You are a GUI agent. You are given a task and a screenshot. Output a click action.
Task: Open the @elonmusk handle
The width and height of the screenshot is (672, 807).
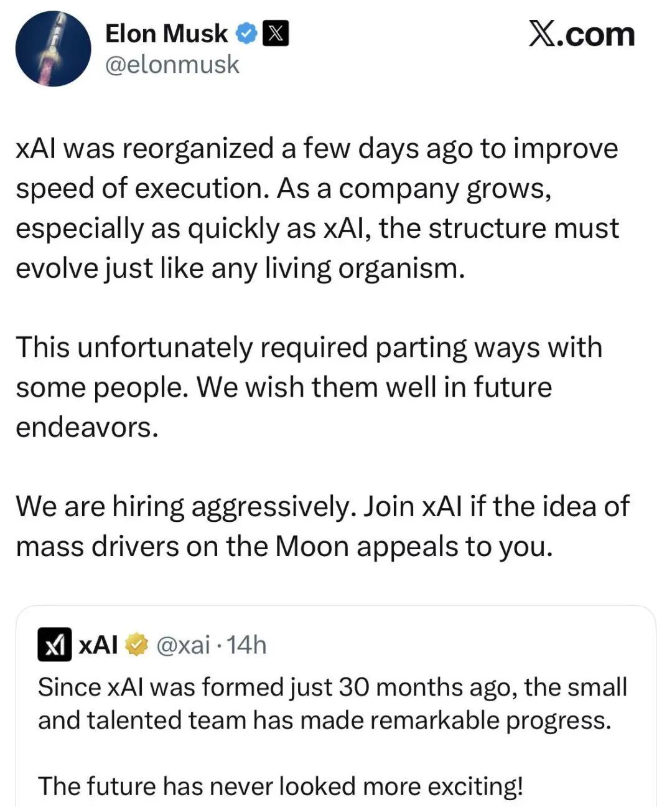pyautogui.click(x=172, y=64)
